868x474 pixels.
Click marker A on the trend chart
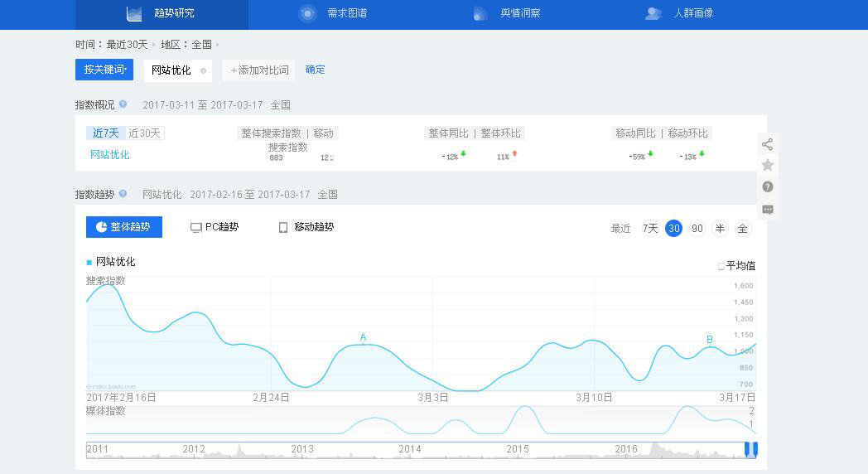pyautogui.click(x=363, y=337)
